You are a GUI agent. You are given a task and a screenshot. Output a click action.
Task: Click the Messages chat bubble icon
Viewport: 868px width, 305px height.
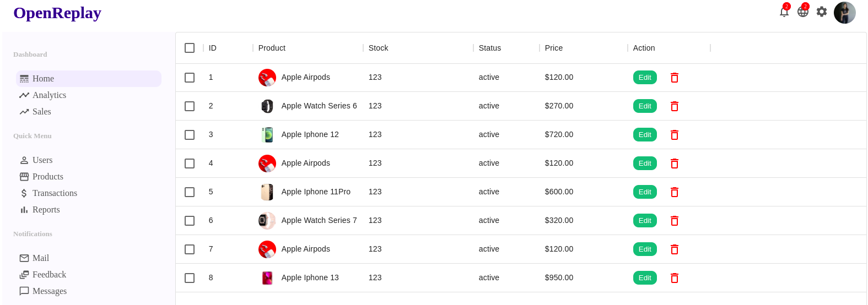point(24,291)
